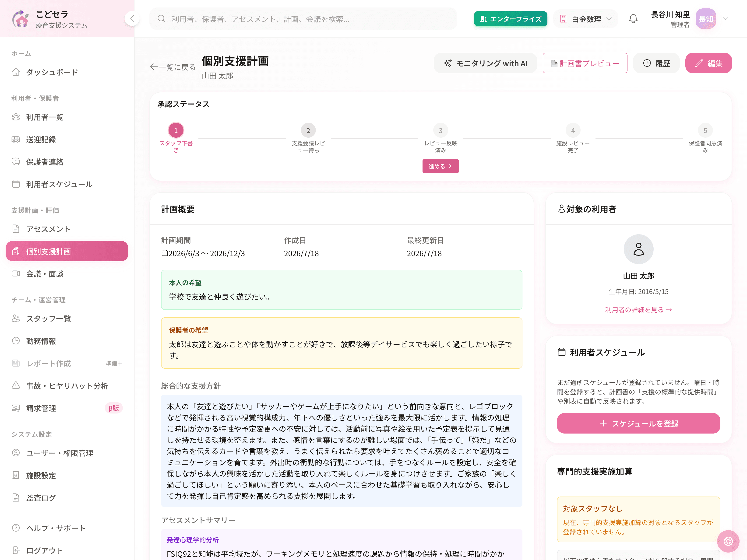Click the 長知 user avatar
747x560 pixels.
[x=705, y=19]
